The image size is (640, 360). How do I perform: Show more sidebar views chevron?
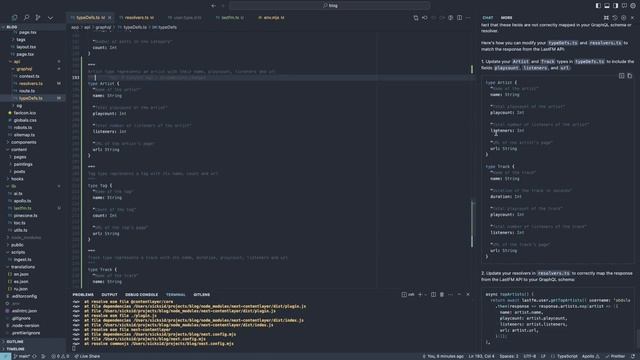click(50, 18)
